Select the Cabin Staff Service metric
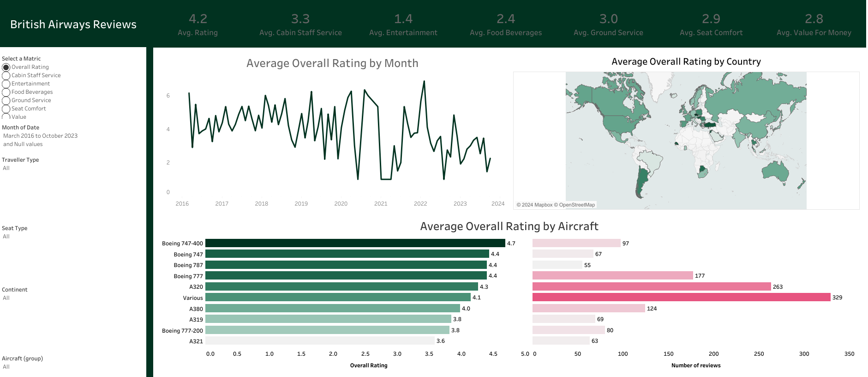Viewport: 868px width, 377px height. click(6, 76)
